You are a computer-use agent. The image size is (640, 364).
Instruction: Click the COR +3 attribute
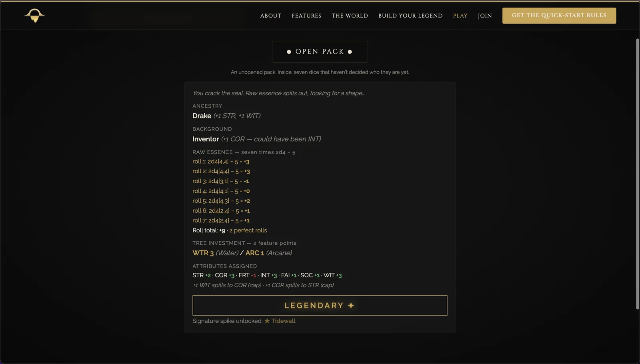pos(225,275)
